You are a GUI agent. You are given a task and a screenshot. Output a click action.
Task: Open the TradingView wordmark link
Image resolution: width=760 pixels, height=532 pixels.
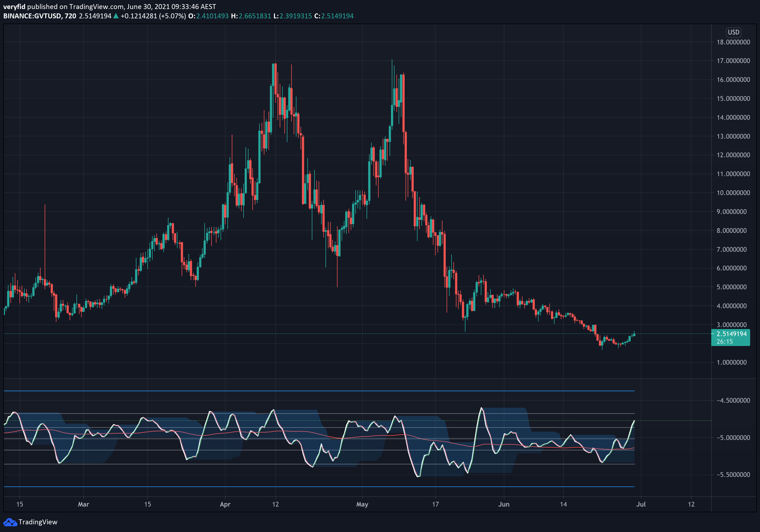[x=38, y=522]
